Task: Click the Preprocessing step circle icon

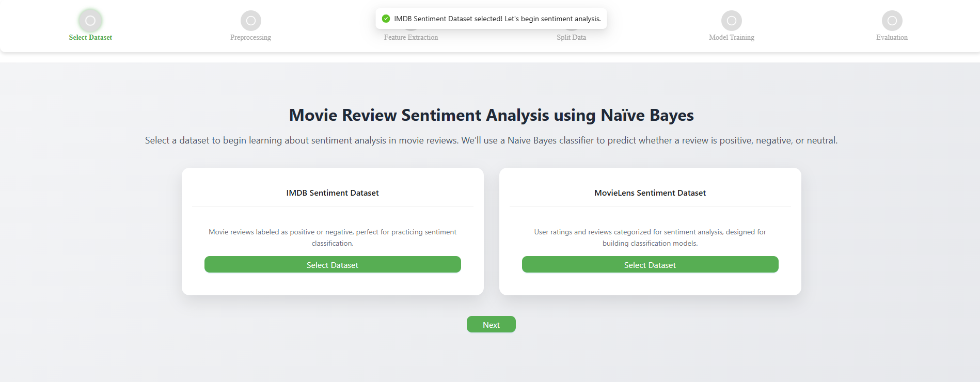Action: (x=251, y=21)
